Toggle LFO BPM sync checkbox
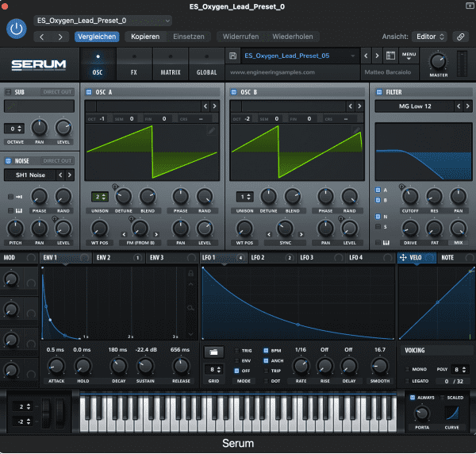Viewport: 476px width, 454px height. click(266, 351)
